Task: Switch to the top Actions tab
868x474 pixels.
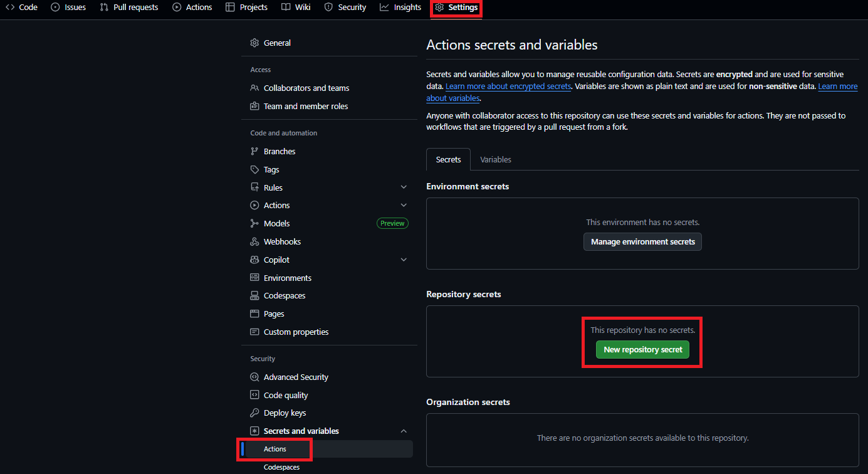Action: coord(192,8)
